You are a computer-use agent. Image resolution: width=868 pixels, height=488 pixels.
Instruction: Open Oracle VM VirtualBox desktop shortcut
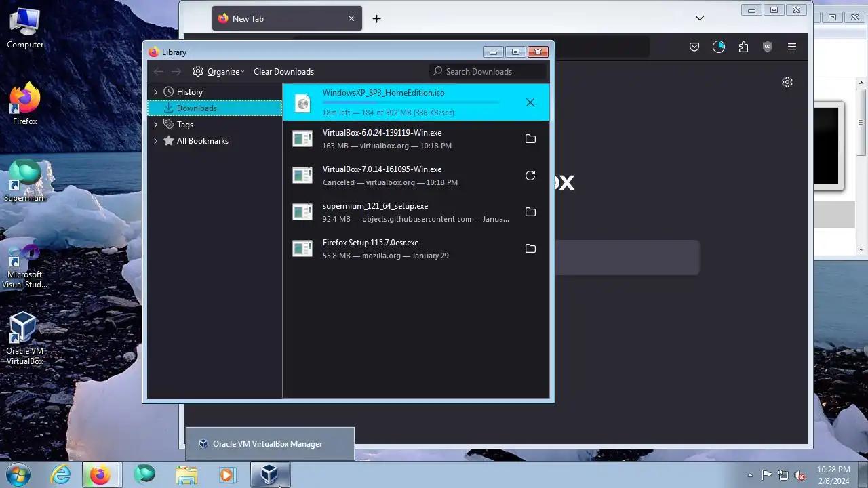coord(25,338)
